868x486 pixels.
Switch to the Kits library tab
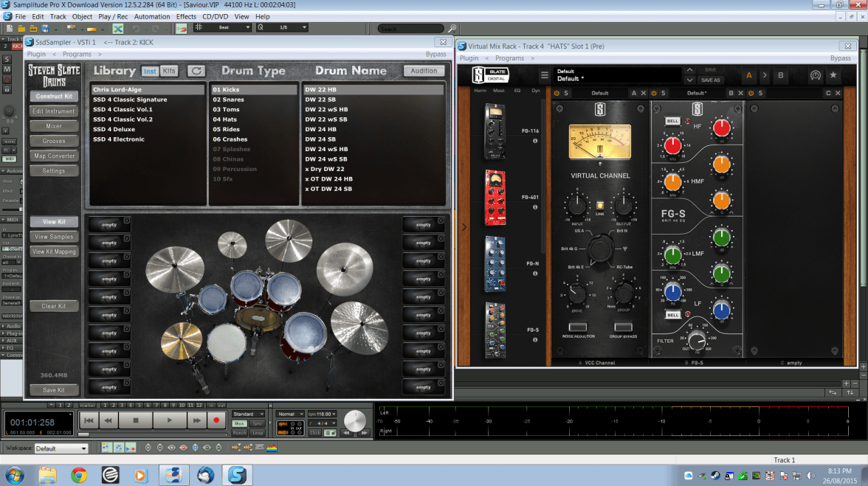(x=169, y=71)
